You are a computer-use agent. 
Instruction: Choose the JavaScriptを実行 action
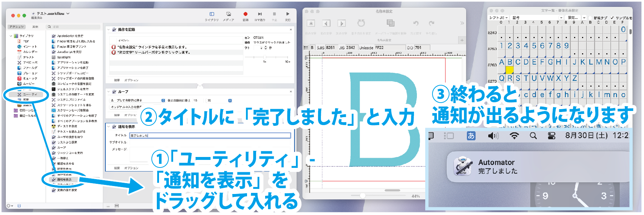[67, 52]
